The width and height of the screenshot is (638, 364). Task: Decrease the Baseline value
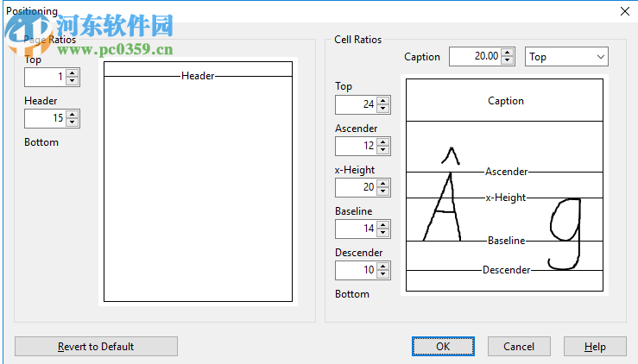pyautogui.click(x=382, y=233)
